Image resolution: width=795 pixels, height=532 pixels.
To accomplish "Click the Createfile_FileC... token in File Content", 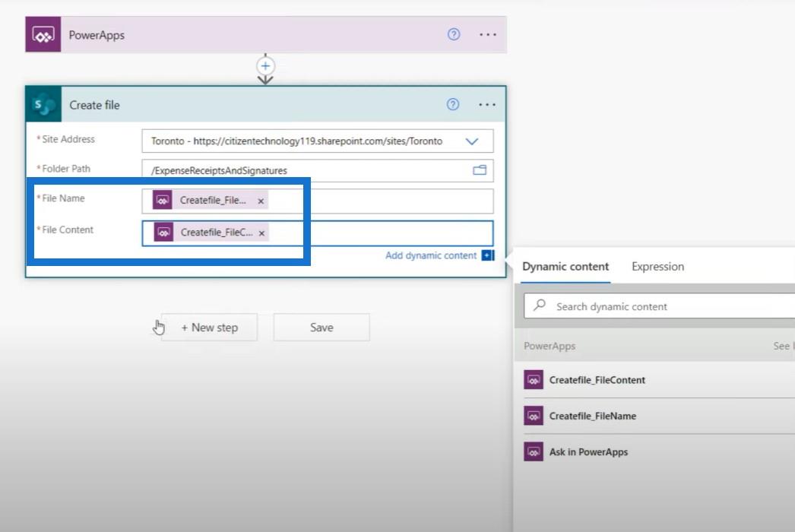I will click(x=211, y=233).
